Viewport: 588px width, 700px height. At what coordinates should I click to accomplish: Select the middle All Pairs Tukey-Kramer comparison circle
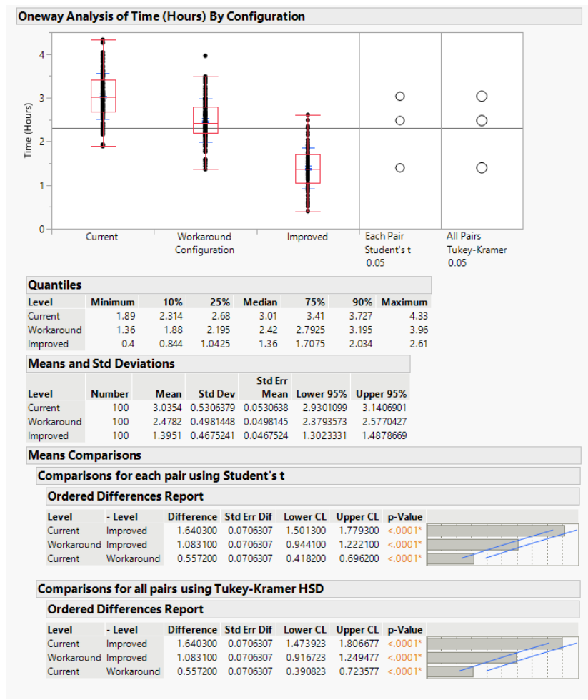click(x=482, y=121)
